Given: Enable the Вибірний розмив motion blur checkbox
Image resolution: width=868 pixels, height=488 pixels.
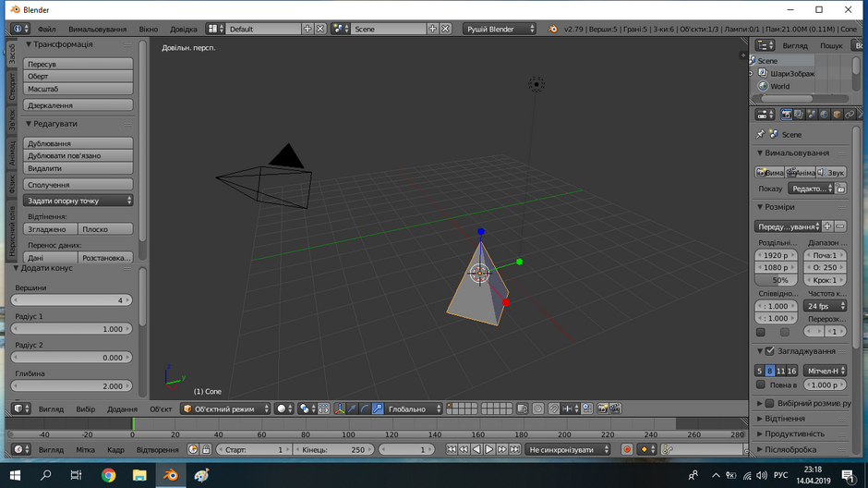Looking at the screenshot, I should [769, 403].
